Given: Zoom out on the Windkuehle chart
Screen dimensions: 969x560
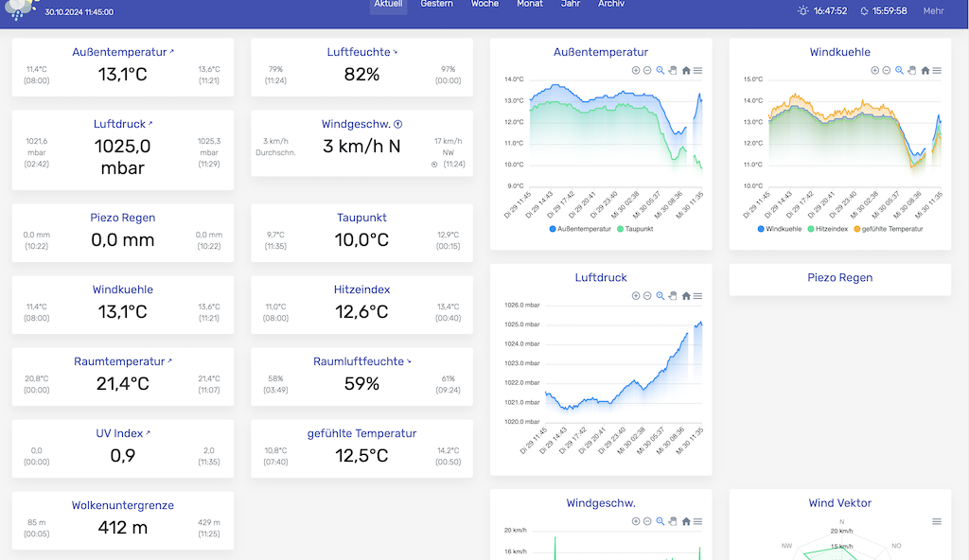Looking at the screenshot, I should (x=886, y=70).
